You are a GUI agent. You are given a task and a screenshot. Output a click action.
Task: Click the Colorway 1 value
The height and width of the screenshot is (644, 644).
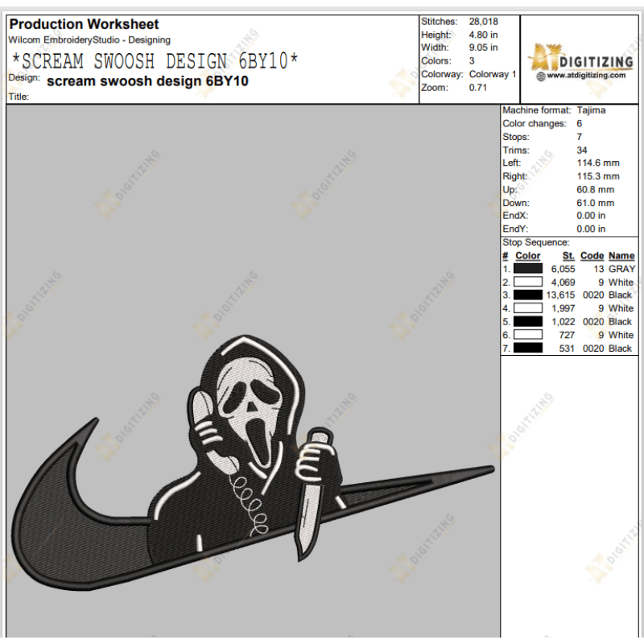click(490, 73)
